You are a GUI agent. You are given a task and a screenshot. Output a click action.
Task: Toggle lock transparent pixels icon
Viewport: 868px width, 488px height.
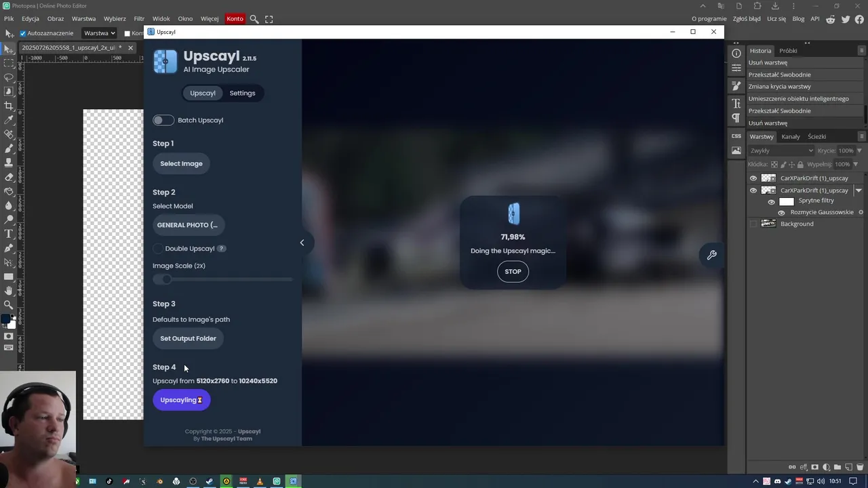[774, 164]
